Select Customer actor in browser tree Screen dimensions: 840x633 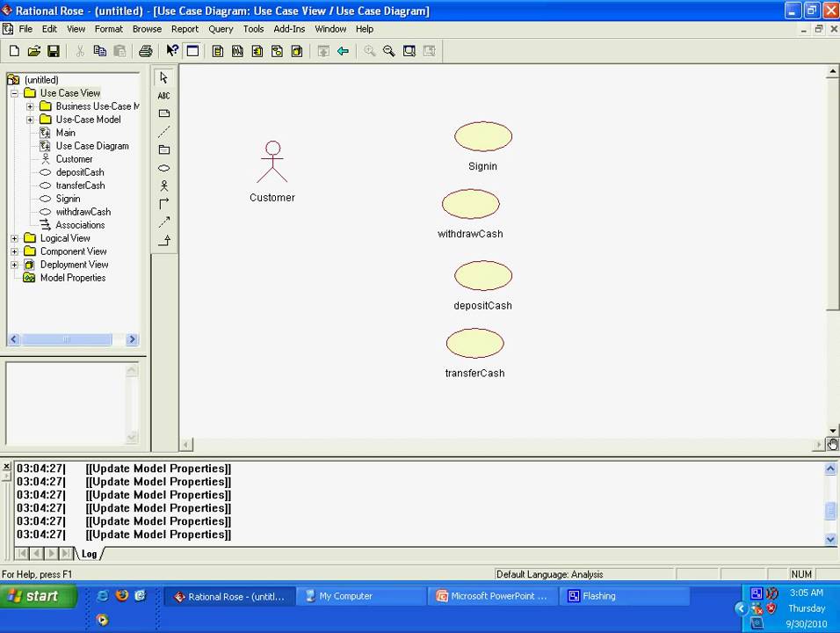(x=74, y=159)
